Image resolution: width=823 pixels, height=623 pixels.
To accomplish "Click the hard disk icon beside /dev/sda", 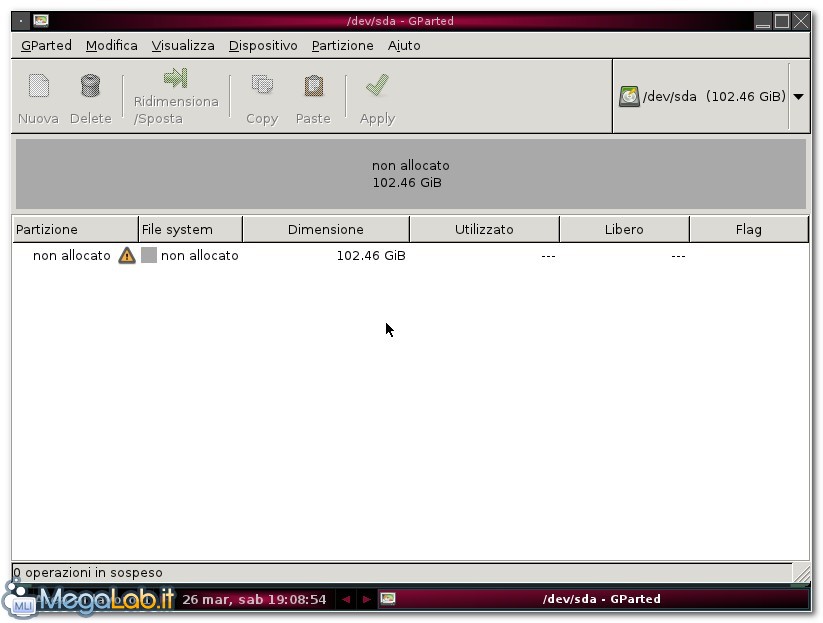I will click(629, 97).
